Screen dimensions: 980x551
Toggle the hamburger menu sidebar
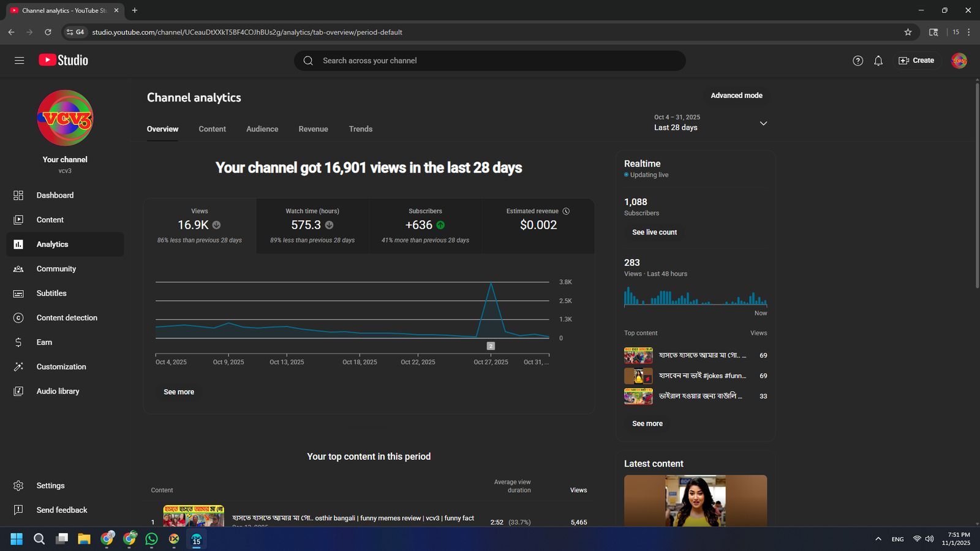coord(19,61)
